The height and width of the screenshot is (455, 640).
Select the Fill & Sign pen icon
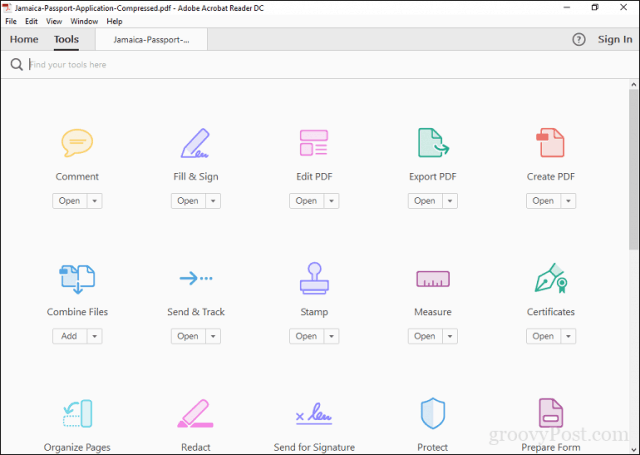tap(196, 143)
